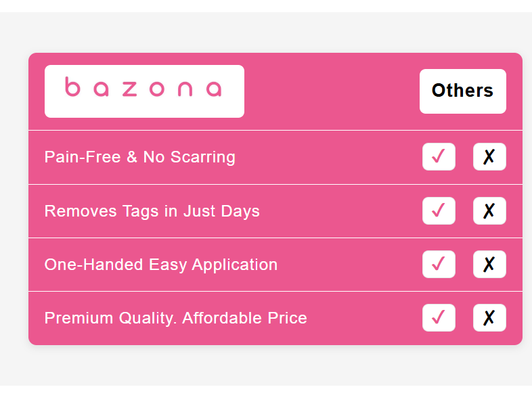Click the checkmark icon for Pain-Free & No Scarring
Screen dimensions: 532x404
coord(439,157)
